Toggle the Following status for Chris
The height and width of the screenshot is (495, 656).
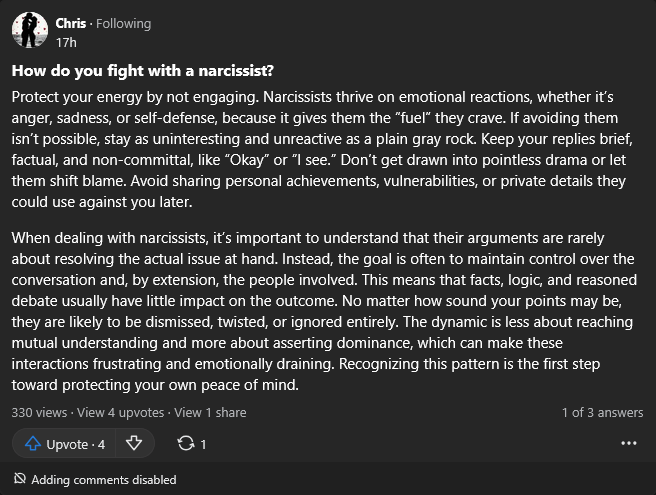point(123,24)
